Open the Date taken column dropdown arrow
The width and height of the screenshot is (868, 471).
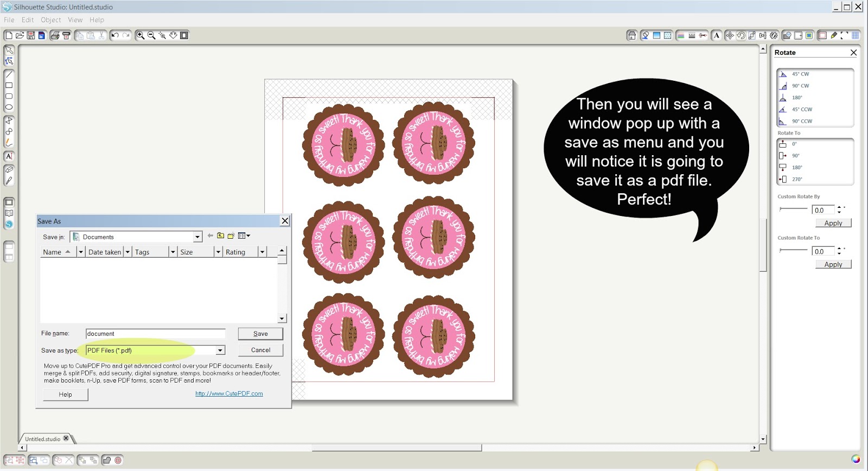[127, 252]
